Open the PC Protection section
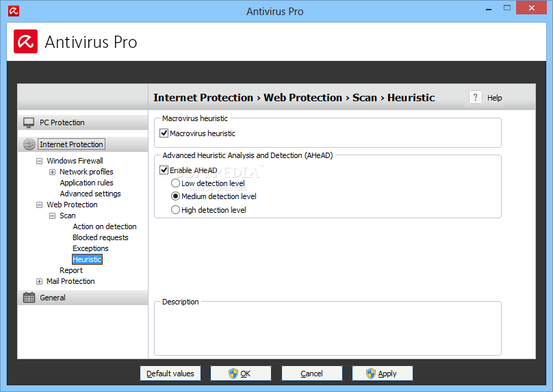This screenshot has height=392, width=553. [x=83, y=122]
